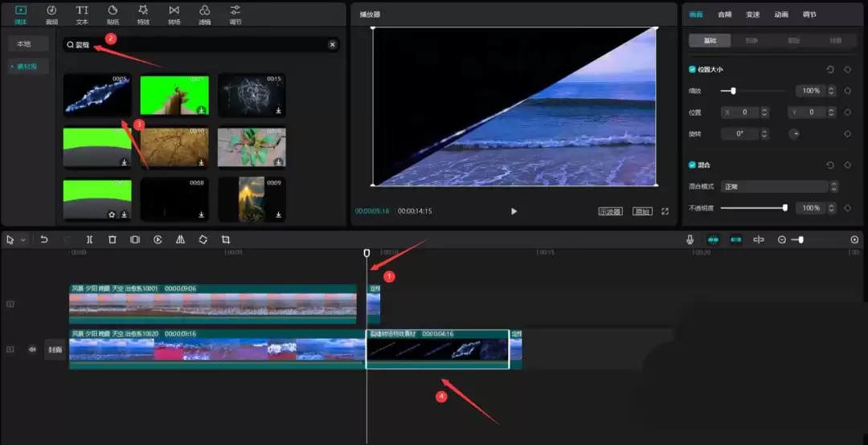
Task: Mute the main track speaker icon
Action: coord(33,349)
